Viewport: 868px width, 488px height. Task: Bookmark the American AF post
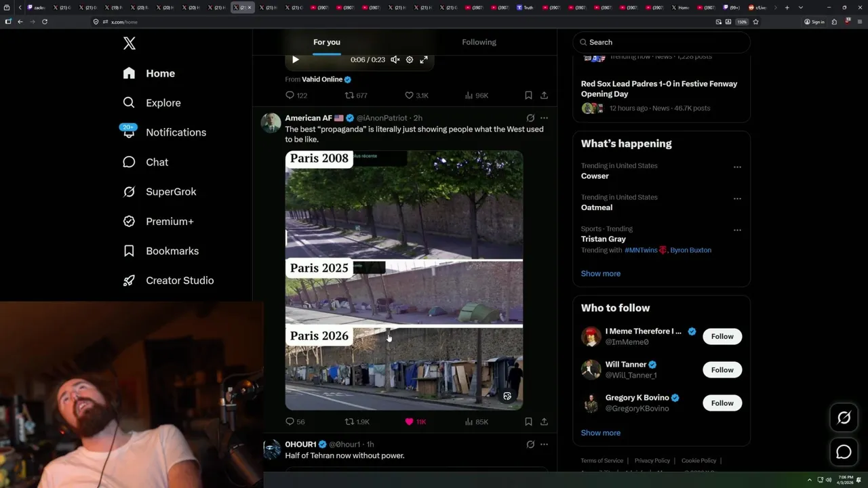point(528,422)
